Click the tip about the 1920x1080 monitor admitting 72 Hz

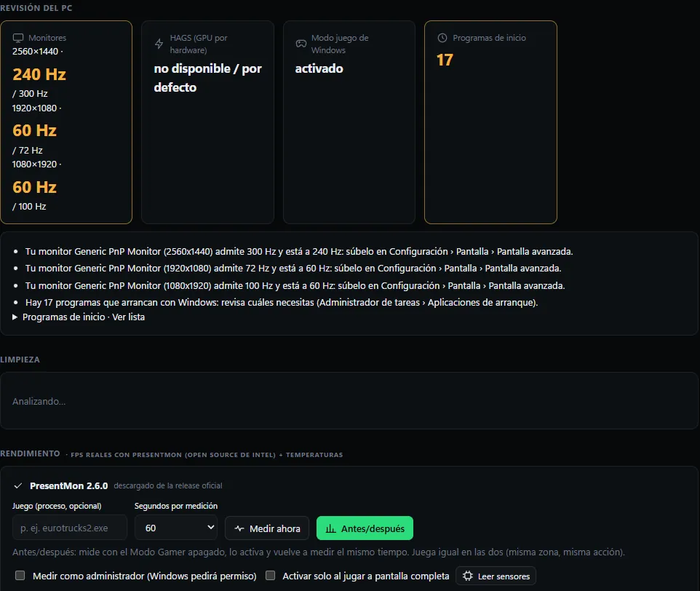293,269
